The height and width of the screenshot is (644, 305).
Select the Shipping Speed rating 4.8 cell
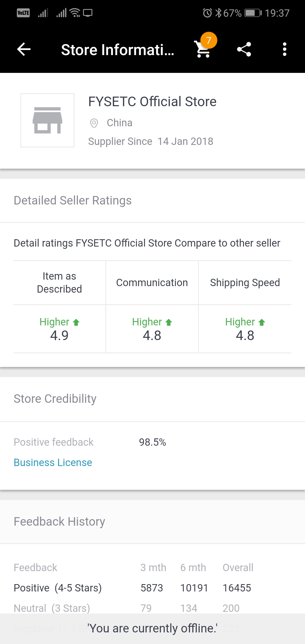click(x=245, y=329)
